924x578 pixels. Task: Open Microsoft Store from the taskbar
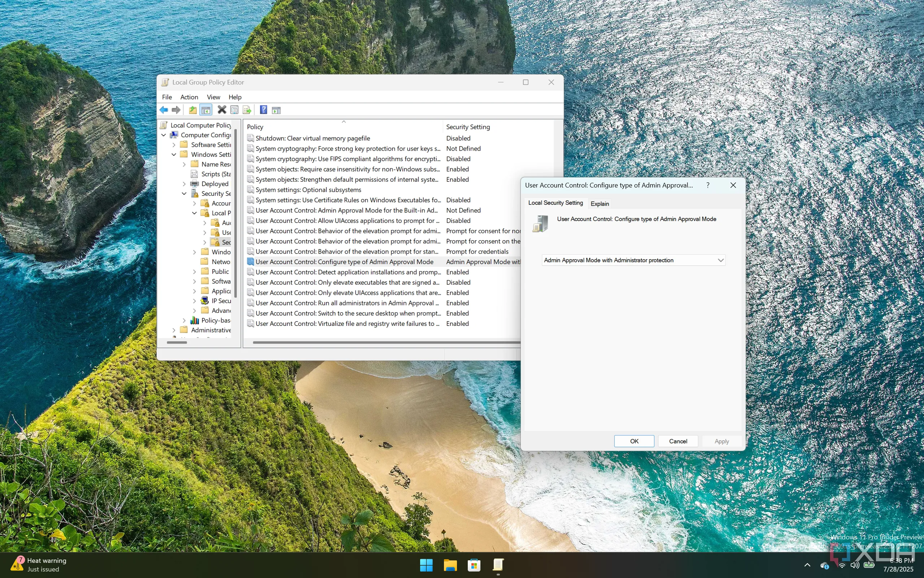(x=474, y=565)
